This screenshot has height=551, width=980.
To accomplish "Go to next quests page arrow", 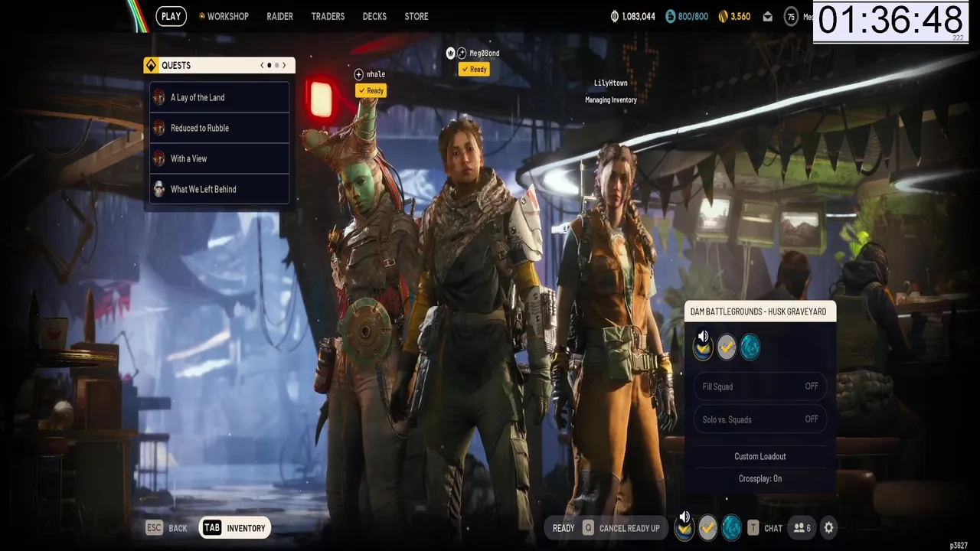I will tap(284, 65).
